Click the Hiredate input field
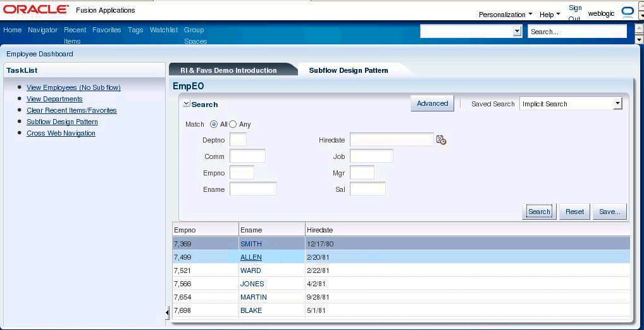The image size is (644, 330). point(392,140)
